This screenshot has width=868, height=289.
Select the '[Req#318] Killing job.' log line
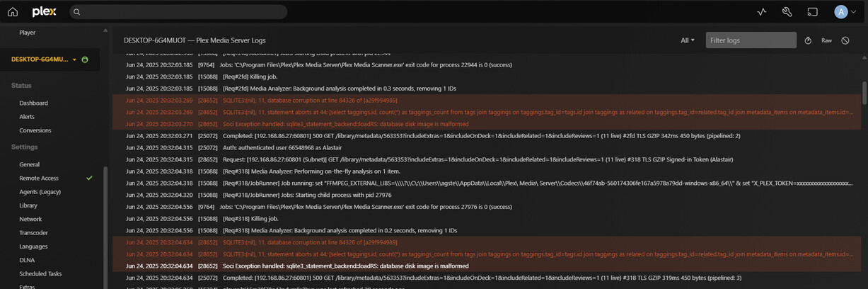(487, 219)
